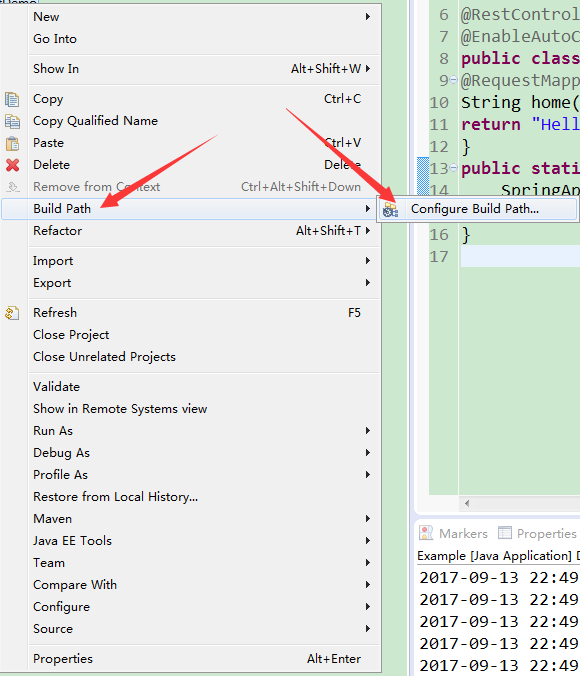This screenshot has height=676, width=580.
Task: Click the "public class" text on line 8
Action: 520,59
